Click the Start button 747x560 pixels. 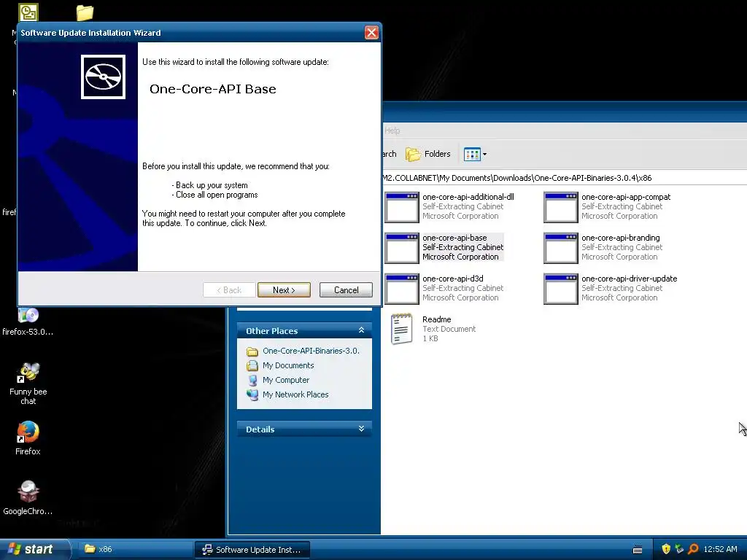coord(34,549)
